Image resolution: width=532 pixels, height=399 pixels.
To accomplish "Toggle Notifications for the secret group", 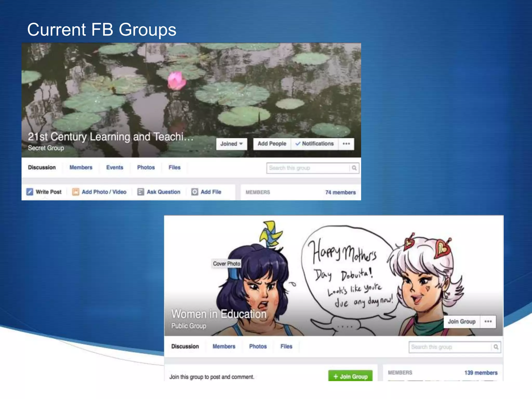I will [x=315, y=144].
